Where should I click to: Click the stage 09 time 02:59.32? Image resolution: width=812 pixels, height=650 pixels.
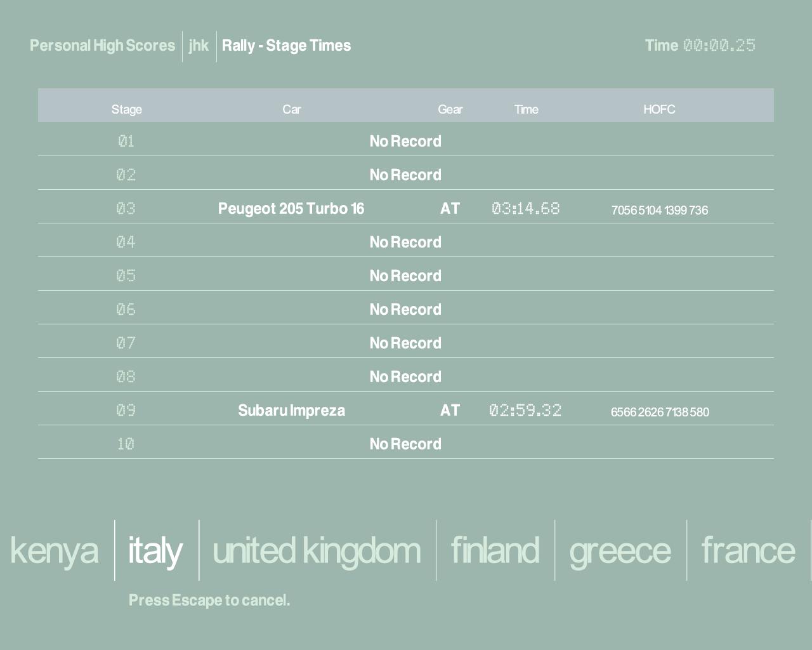click(525, 411)
